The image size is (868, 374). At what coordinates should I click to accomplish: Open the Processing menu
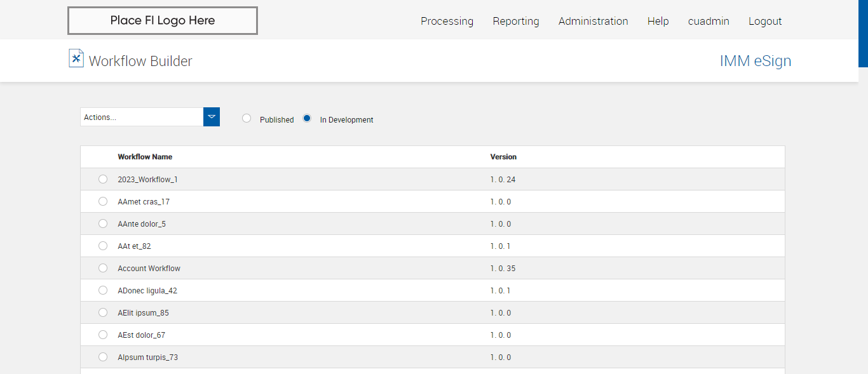point(447,21)
